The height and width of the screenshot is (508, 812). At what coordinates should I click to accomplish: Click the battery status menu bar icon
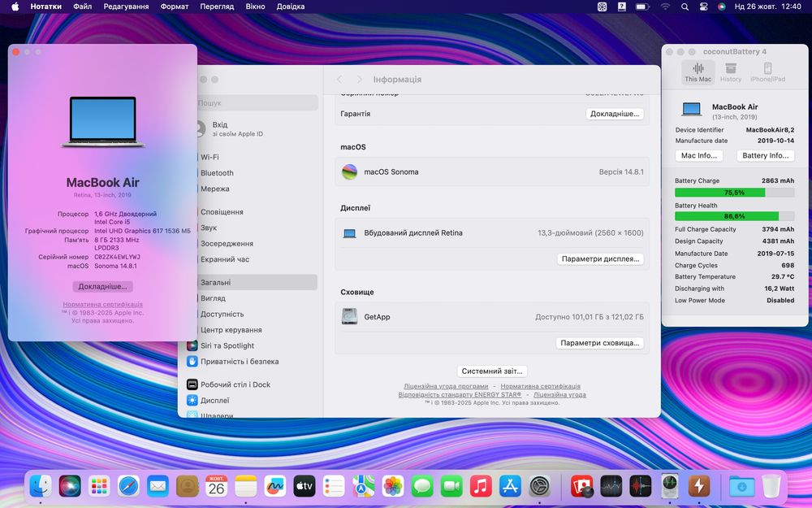642,7
